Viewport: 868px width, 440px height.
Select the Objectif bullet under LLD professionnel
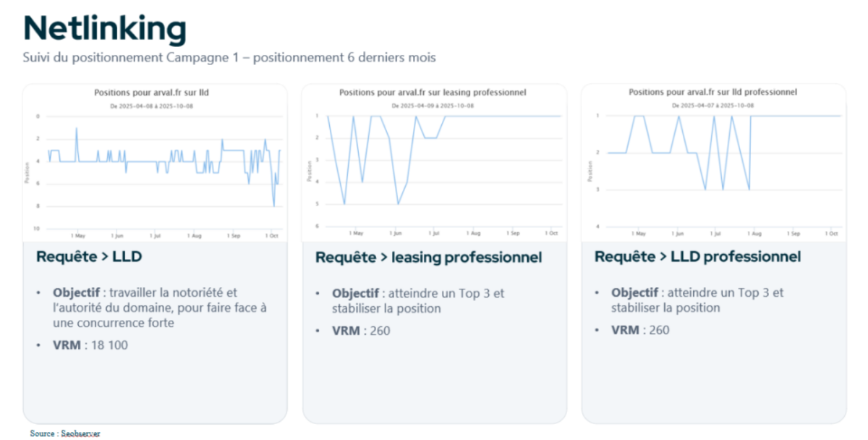[x=697, y=300]
